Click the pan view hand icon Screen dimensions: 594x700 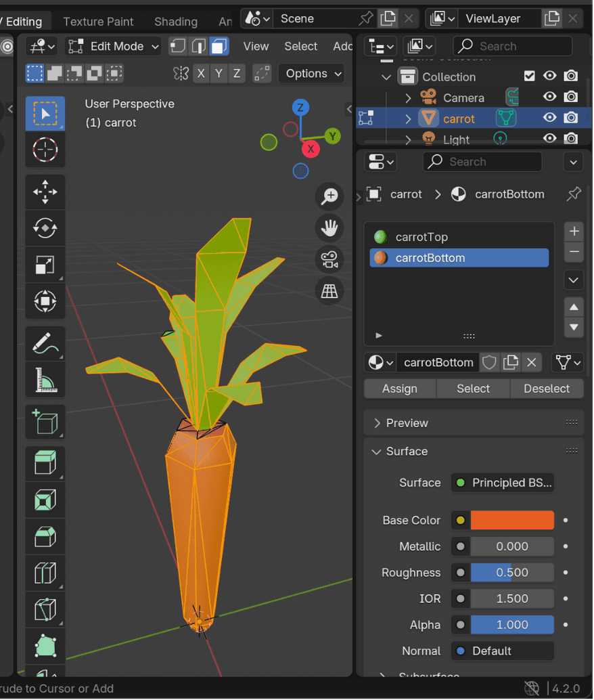pyautogui.click(x=329, y=228)
